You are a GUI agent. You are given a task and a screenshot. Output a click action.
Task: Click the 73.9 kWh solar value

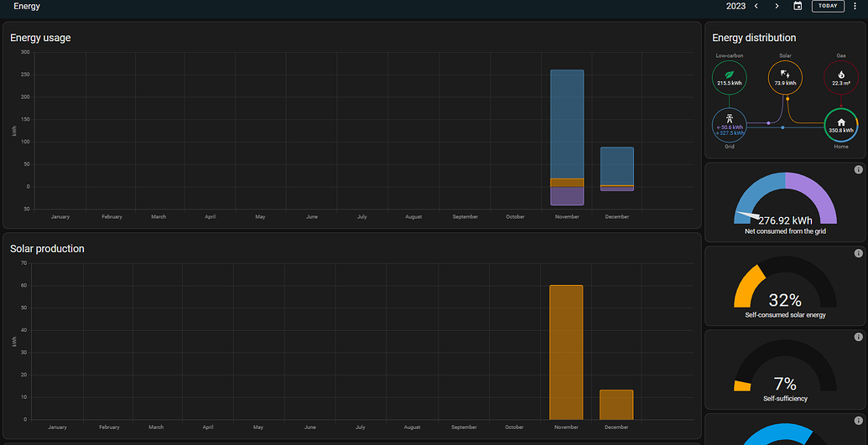coord(785,83)
